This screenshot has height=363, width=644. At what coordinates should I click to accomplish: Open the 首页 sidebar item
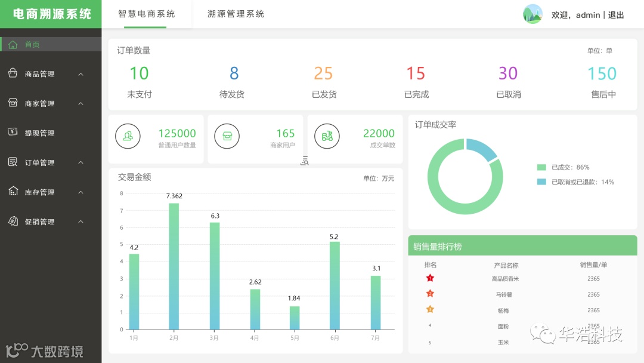pos(51,44)
